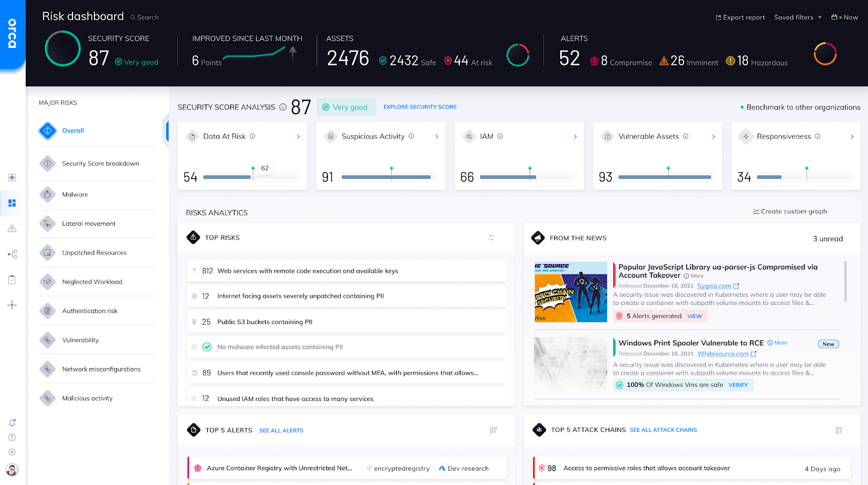
Task: Click the Malware bug icon in Major Risks
Action: tap(47, 194)
